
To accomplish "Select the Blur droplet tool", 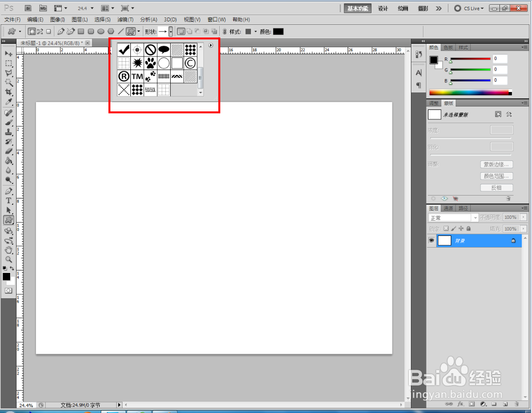I will point(8,170).
